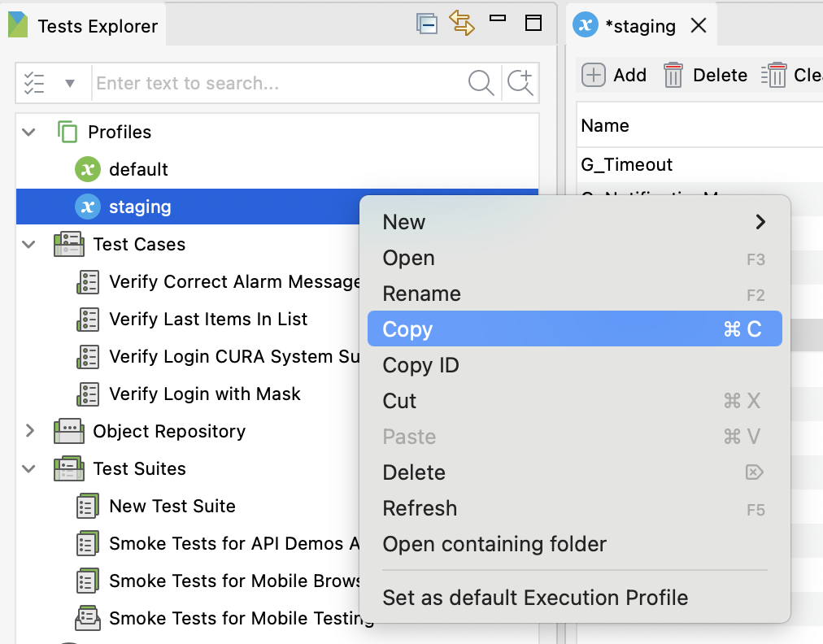Click icon of Verify Correct Alarm Message test

click(x=88, y=282)
